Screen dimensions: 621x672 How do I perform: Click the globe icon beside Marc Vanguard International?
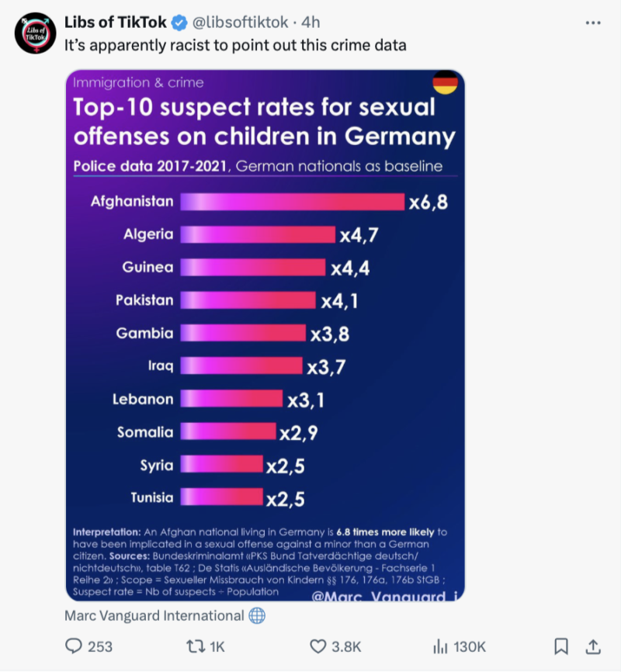tap(257, 616)
